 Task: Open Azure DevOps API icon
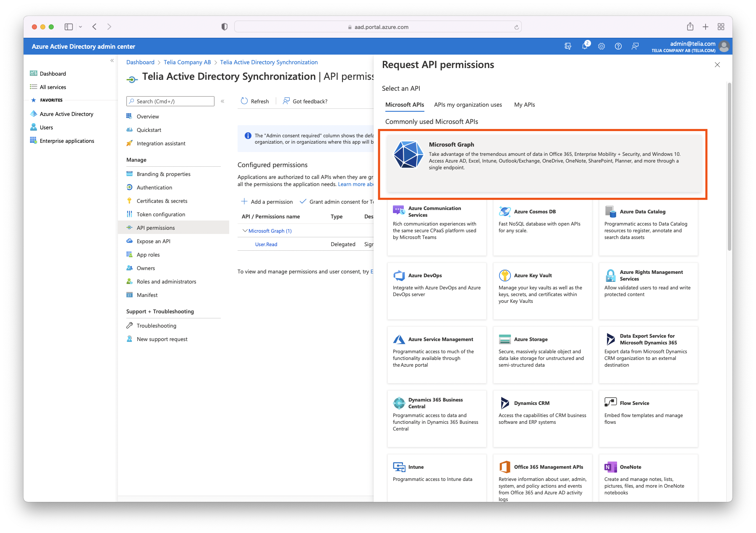pyautogui.click(x=399, y=275)
